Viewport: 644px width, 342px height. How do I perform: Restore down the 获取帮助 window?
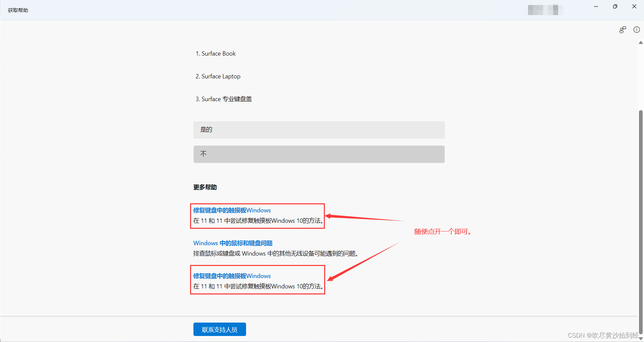615,7
